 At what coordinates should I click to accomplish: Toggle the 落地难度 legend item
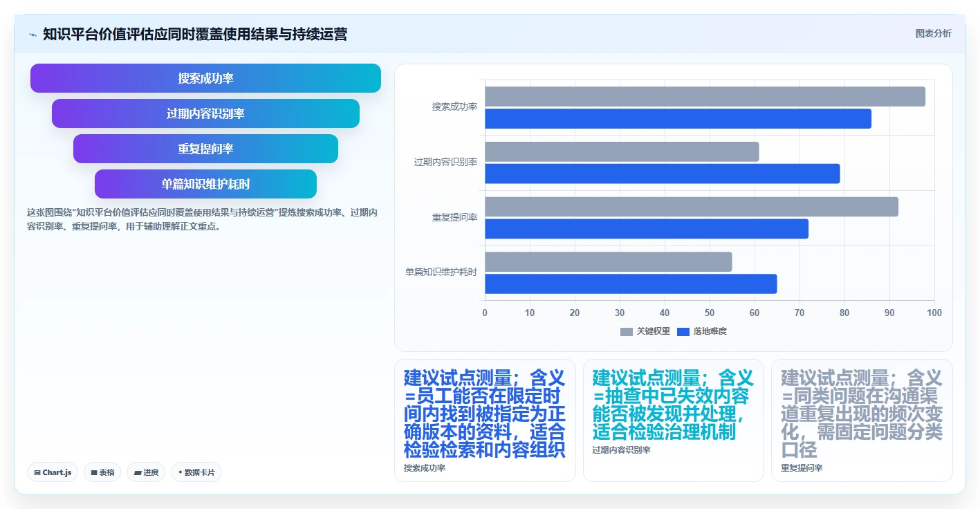coord(702,331)
